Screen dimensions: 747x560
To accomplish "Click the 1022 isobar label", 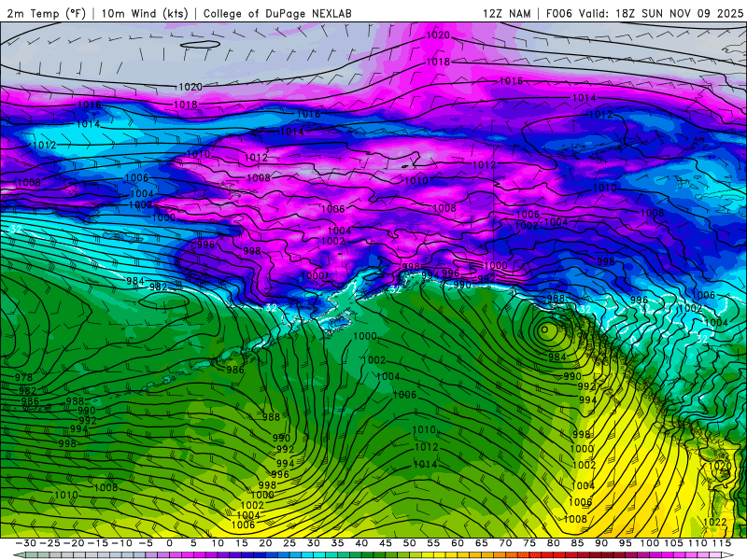I will [714, 522].
